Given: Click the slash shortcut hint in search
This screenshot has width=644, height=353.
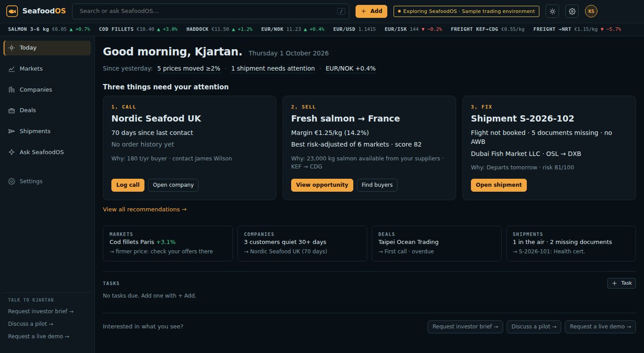Looking at the screenshot, I should click(341, 11).
